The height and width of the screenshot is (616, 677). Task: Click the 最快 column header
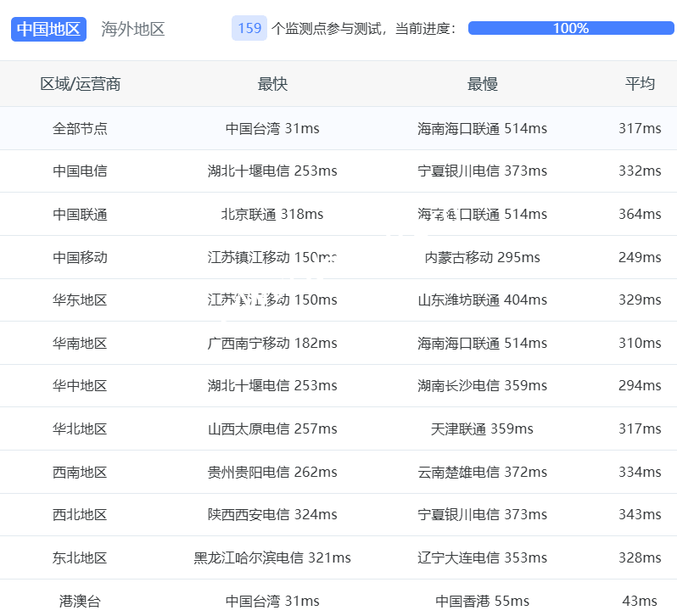(272, 84)
